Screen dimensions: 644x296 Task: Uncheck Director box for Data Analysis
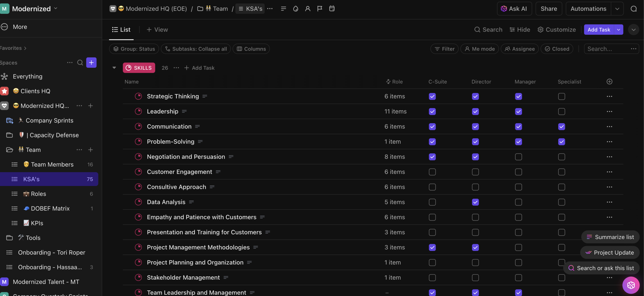[475, 202]
